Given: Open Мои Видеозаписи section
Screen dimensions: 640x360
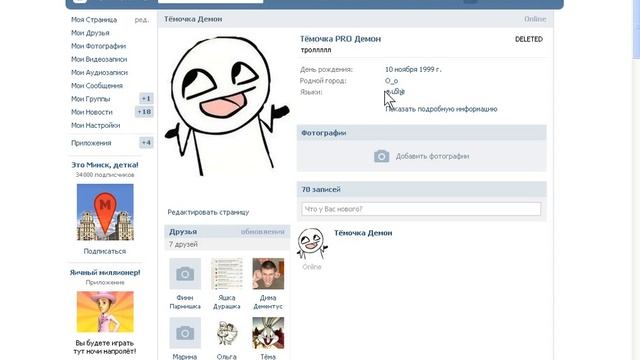Looking at the screenshot, I should tap(99, 59).
